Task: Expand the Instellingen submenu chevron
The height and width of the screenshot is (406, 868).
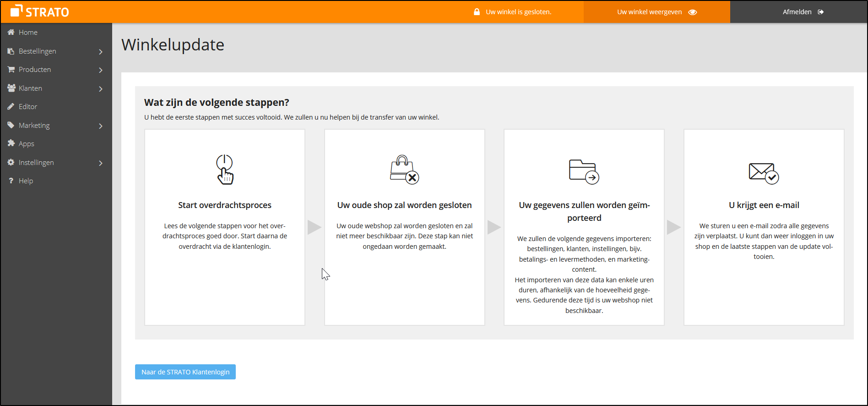Action: (x=101, y=163)
